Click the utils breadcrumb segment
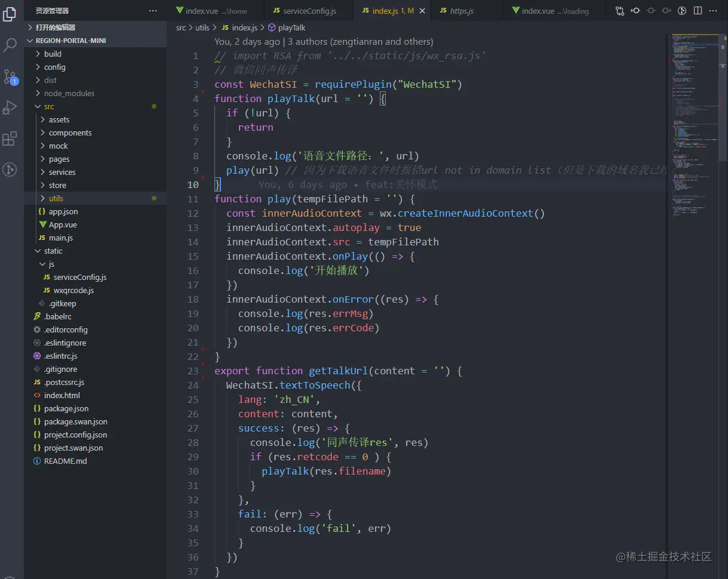728x579 pixels. (202, 27)
